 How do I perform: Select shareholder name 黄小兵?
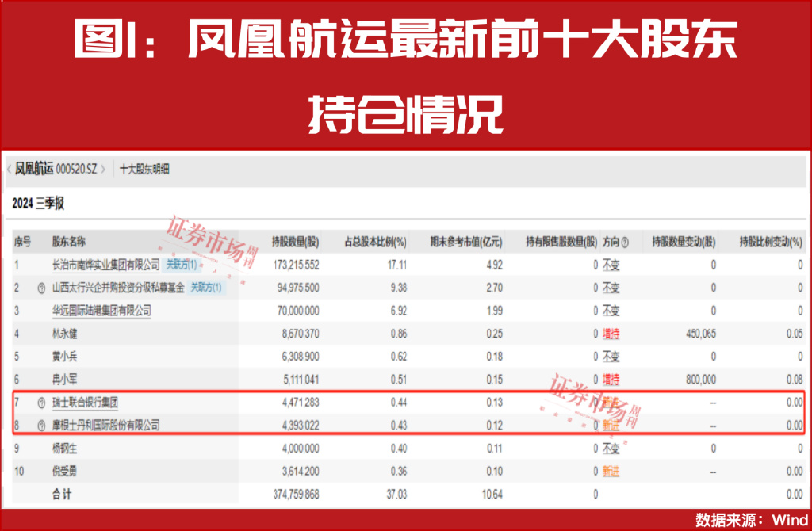(64, 357)
